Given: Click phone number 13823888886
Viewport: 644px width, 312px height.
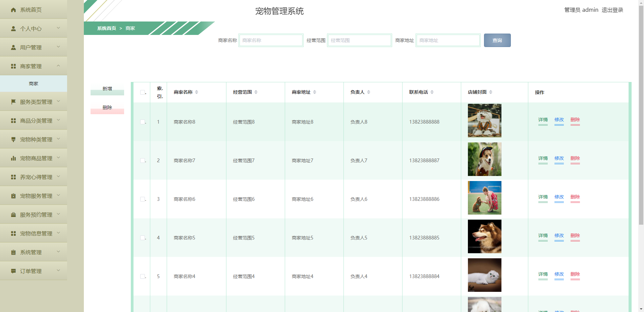Looking at the screenshot, I should 424,199.
